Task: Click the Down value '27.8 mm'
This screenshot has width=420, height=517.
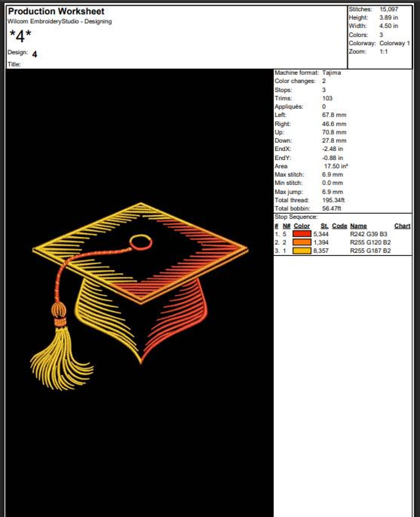Action: click(334, 141)
